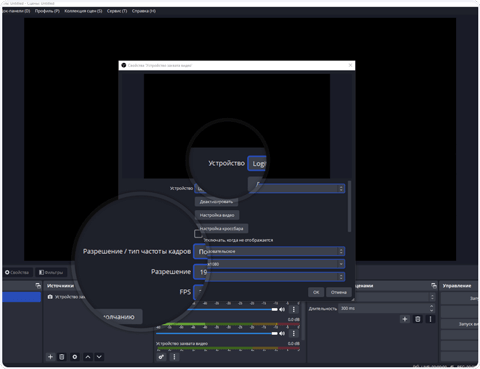Undock scene transitions panel via dock icon
480x369 pixels.
434,286
